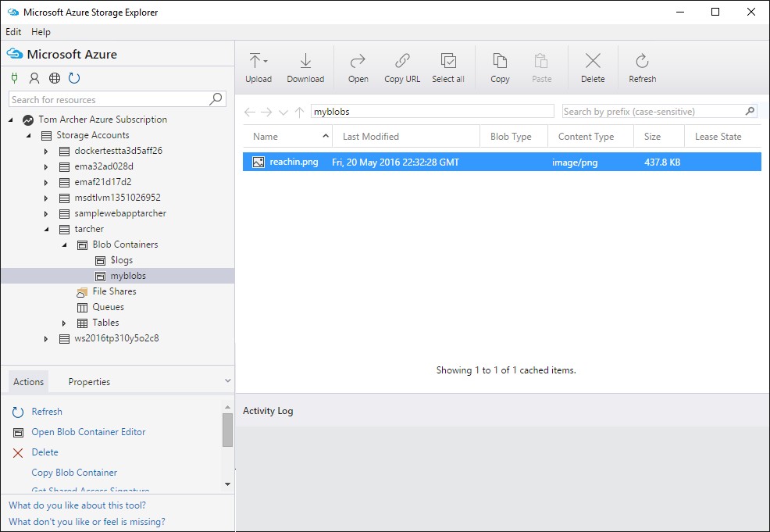
Task: Open the navigation history down chevron
Action: pyautogui.click(x=283, y=112)
